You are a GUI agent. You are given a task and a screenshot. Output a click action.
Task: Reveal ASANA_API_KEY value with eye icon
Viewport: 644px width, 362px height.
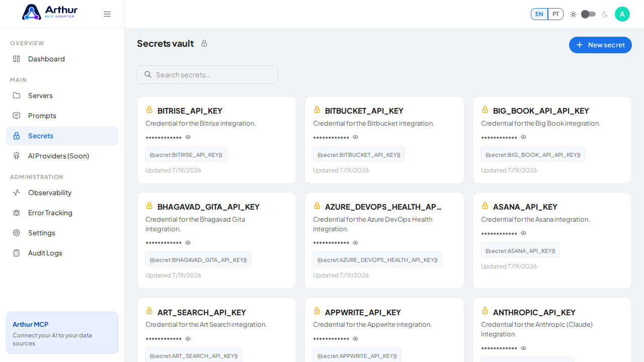(524, 233)
